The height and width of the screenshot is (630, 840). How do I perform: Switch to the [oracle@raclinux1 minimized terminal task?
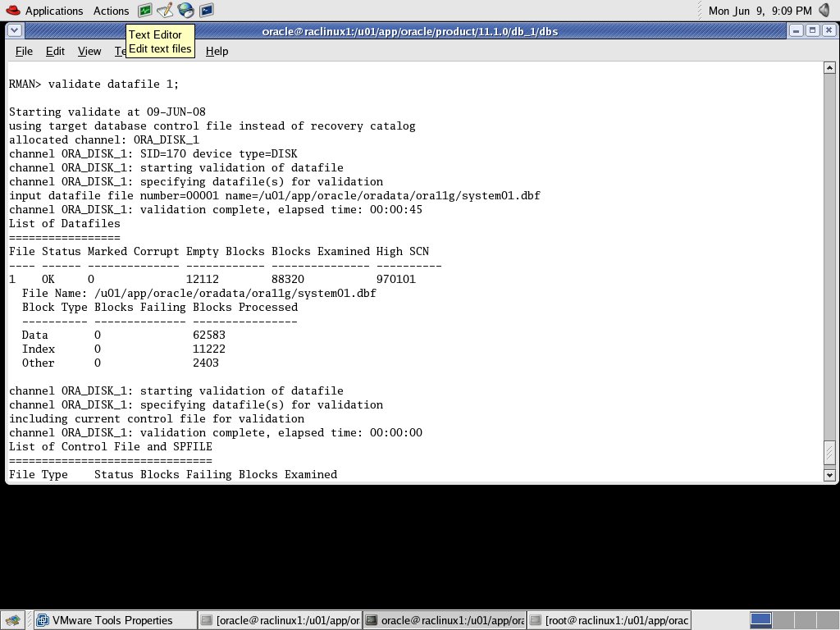click(x=281, y=620)
